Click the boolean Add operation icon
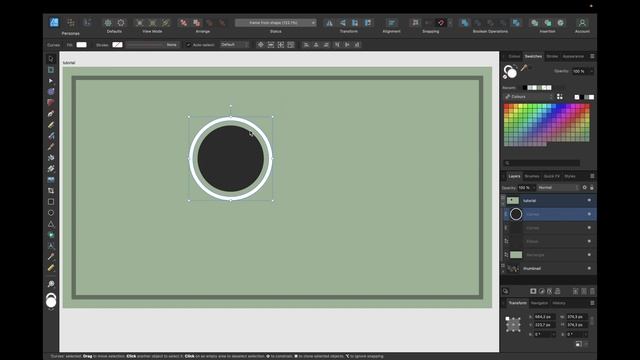The width and height of the screenshot is (640, 360). click(464, 23)
